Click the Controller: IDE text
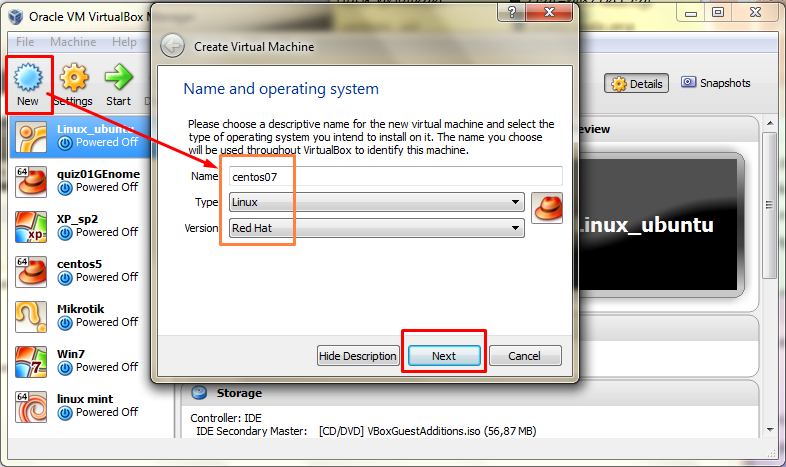Screen dimensions: 786x467 coord(226,418)
